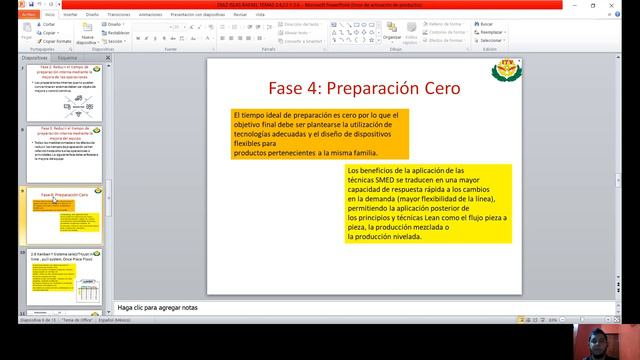This screenshot has height=360, width=640.
Task: Select Fase 3 slide thumbnail
Action: tap(64, 154)
